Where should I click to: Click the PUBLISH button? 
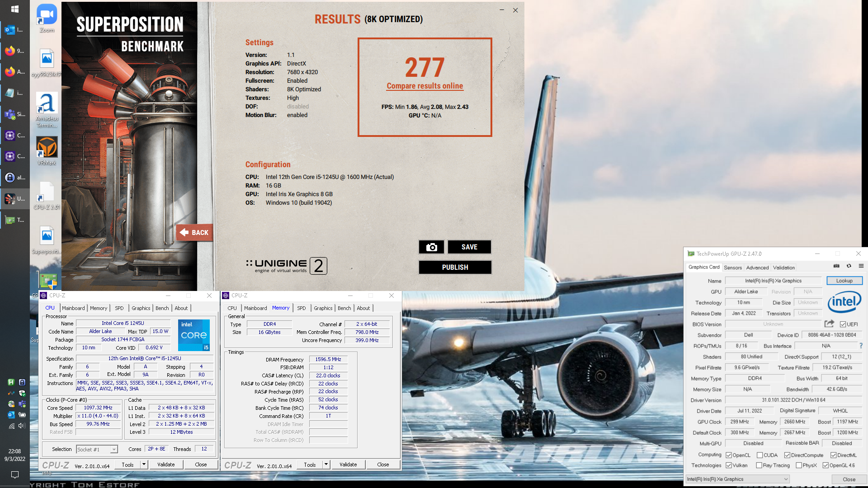click(455, 267)
